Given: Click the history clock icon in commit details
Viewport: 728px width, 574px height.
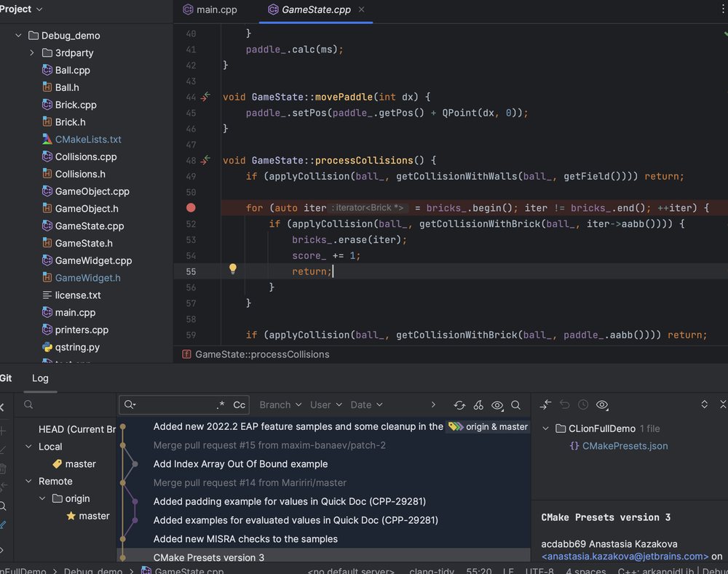Looking at the screenshot, I should (583, 404).
